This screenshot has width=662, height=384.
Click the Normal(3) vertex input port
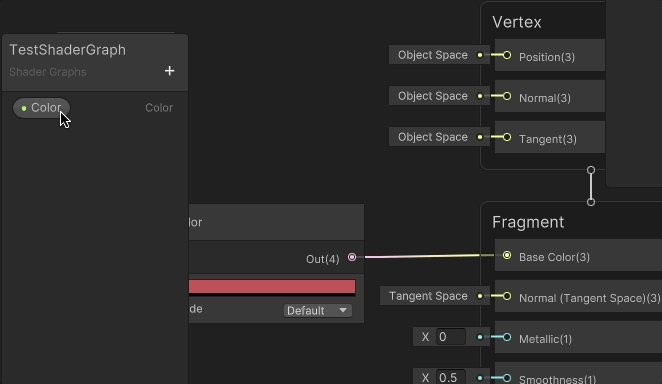tap(507, 96)
